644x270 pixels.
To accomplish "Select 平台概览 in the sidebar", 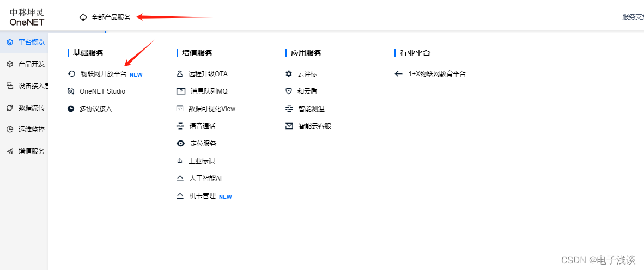I will tap(32, 42).
